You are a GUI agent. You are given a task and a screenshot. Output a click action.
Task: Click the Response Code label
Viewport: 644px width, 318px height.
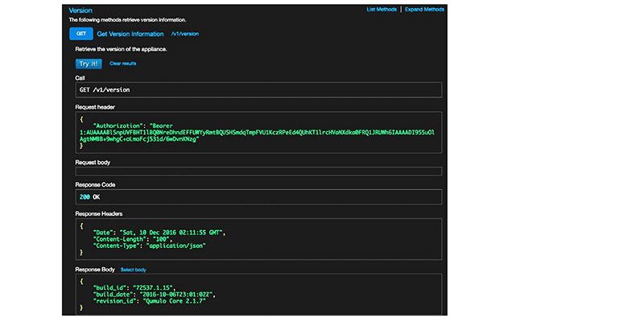[95, 185]
